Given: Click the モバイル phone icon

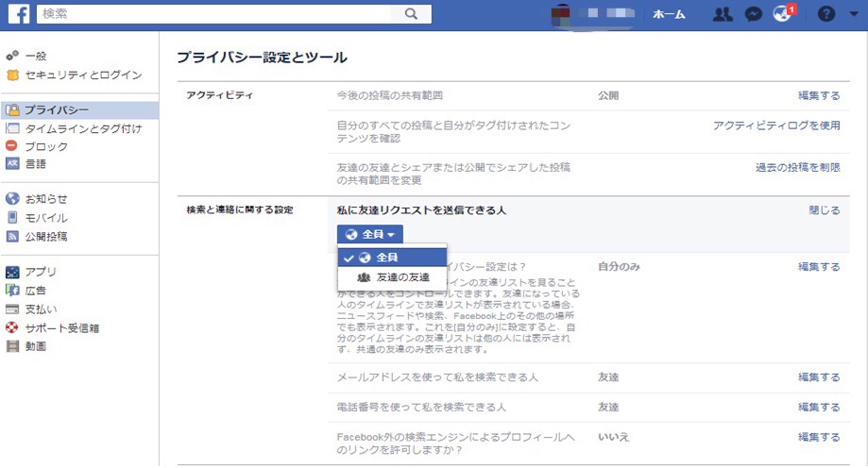Looking at the screenshot, I should tap(12, 217).
